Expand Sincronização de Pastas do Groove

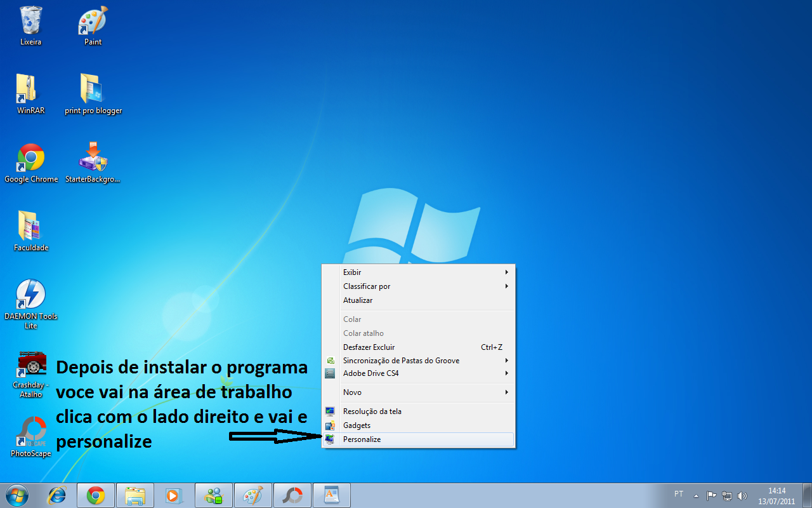pyautogui.click(x=419, y=360)
